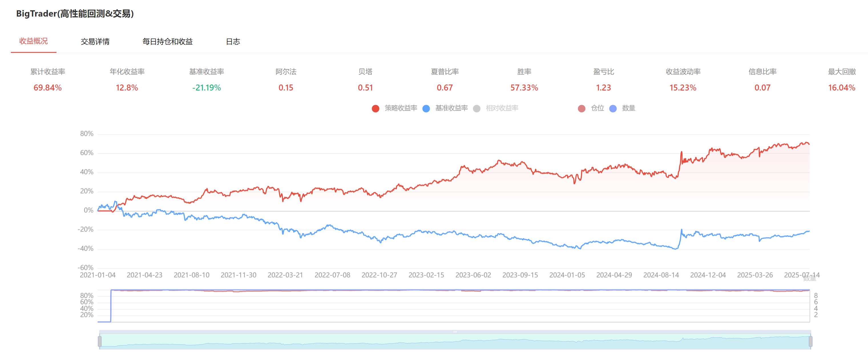
Task: Toggle the 仓位 legend circle icon
Action: coord(582,108)
